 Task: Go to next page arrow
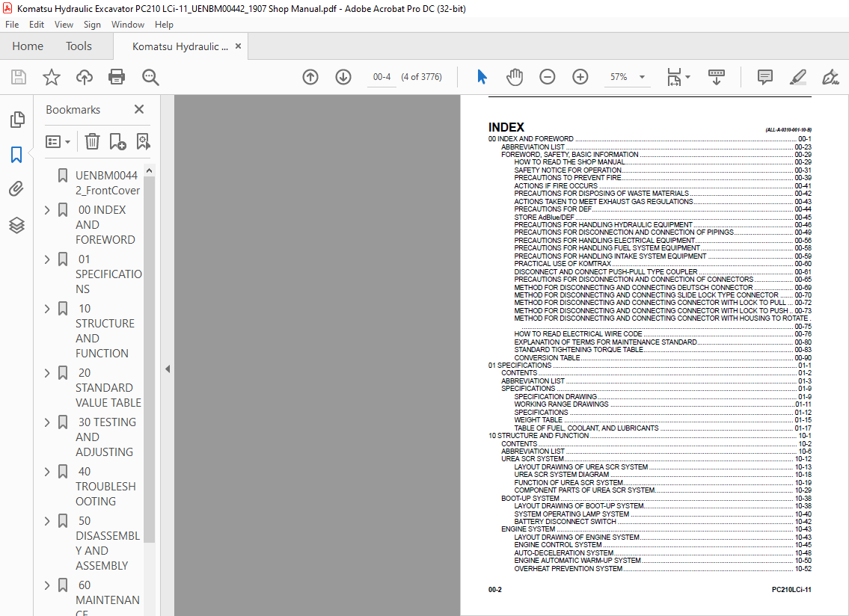click(343, 77)
